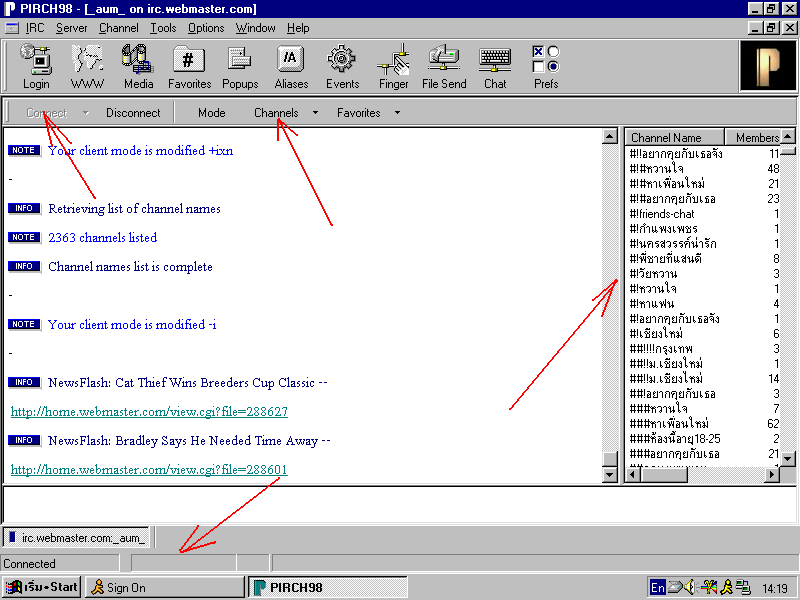Open the Popups editor

click(x=240, y=66)
